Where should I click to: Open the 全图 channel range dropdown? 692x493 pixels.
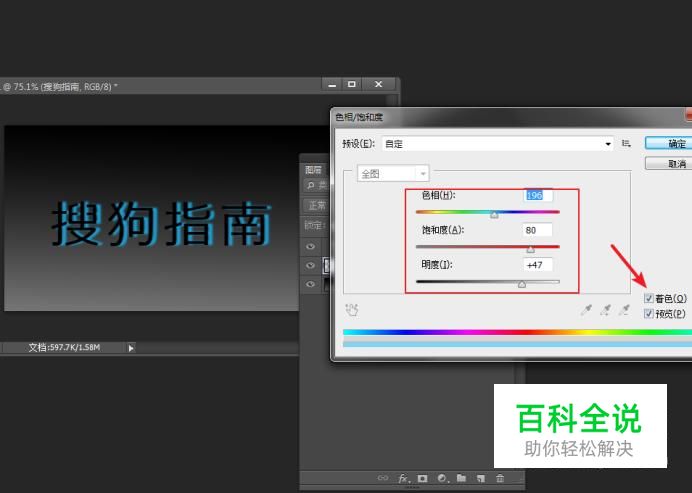click(x=392, y=174)
